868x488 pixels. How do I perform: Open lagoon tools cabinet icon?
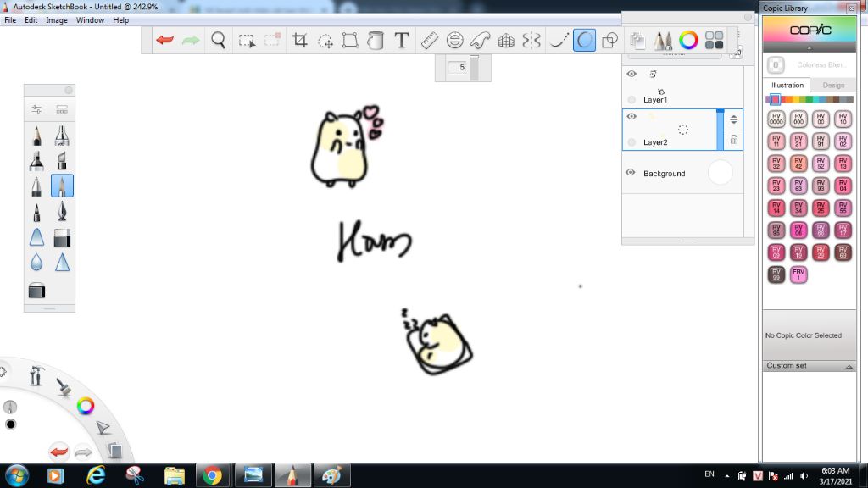pyautogui.click(x=36, y=375)
